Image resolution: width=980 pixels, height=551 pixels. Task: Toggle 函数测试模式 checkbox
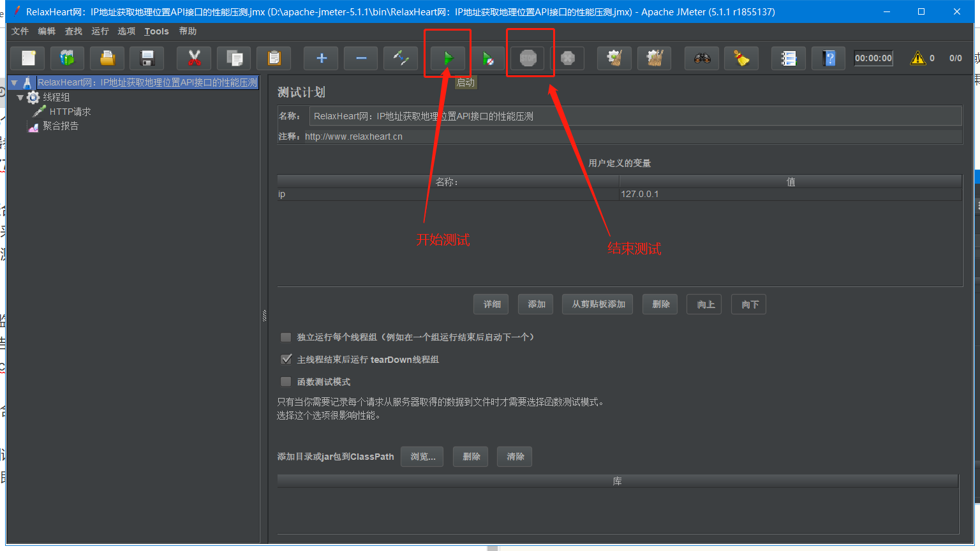(x=286, y=381)
